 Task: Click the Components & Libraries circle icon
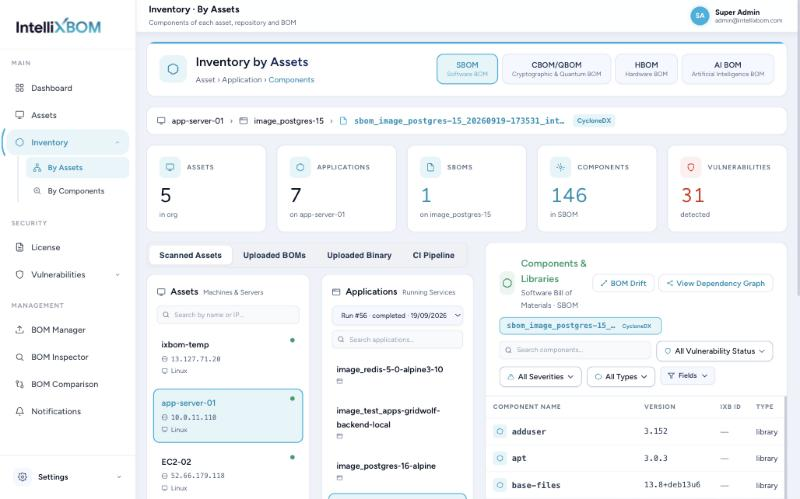(507, 283)
